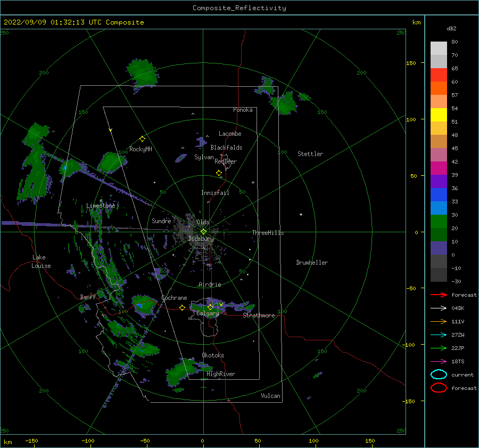Click the yellow radar-center diamond near Olds
This screenshot has width=479, height=448.
click(203, 232)
